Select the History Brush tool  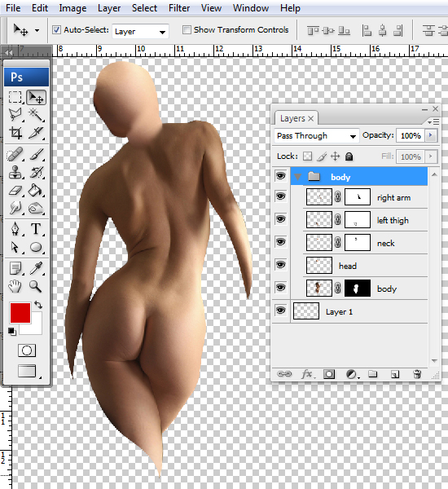[x=36, y=172]
